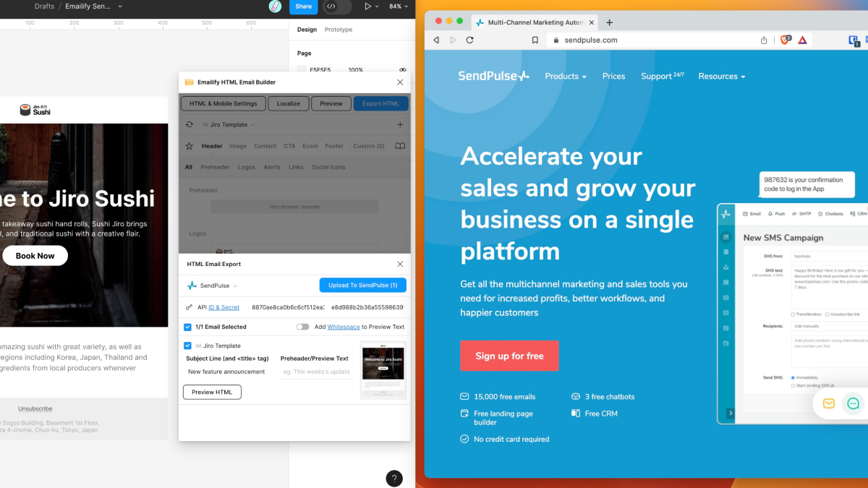Open the Brave Shields lion icon

(x=786, y=40)
